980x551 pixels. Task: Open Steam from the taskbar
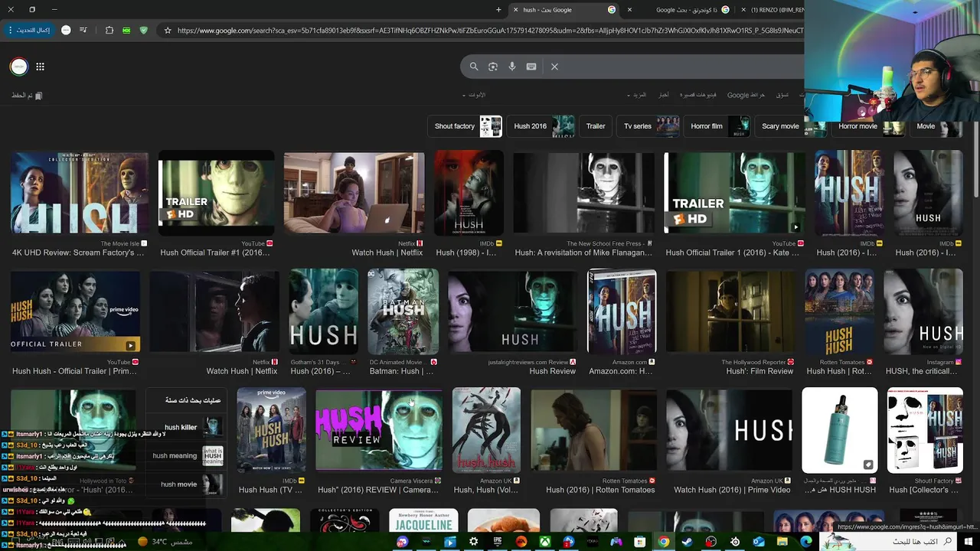(x=687, y=542)
